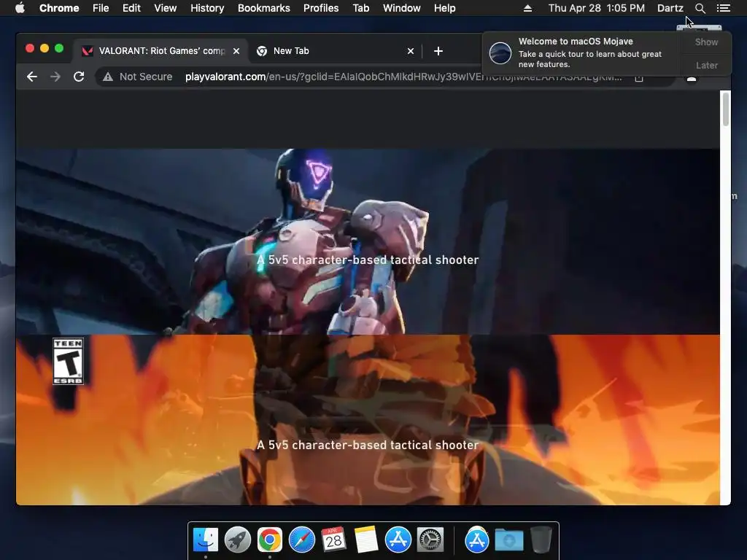
Task: Open the Profiles menu
Action: pos(321,8)
